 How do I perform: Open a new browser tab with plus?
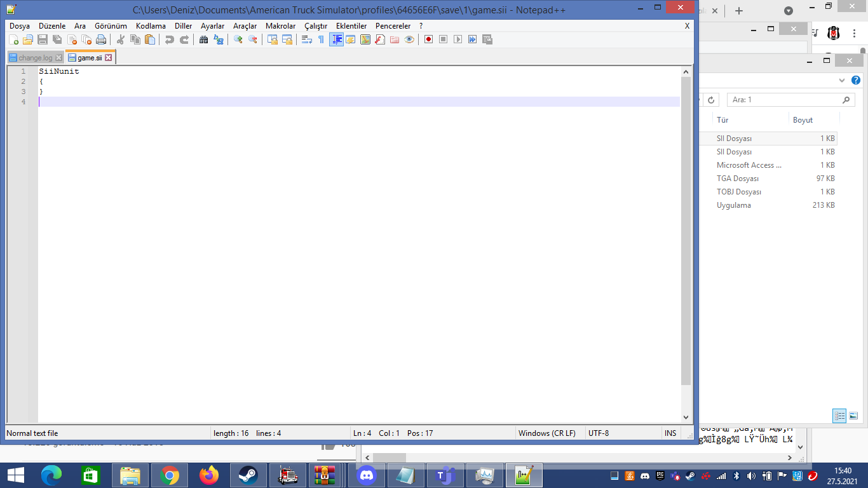click(x=738, y=11)
